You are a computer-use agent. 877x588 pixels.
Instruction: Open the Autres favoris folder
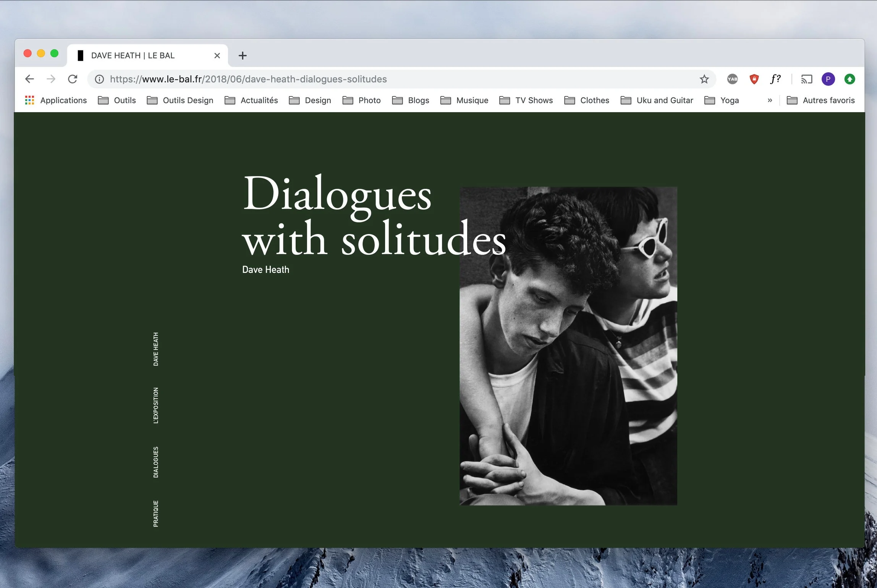click(x=821, y=100)
